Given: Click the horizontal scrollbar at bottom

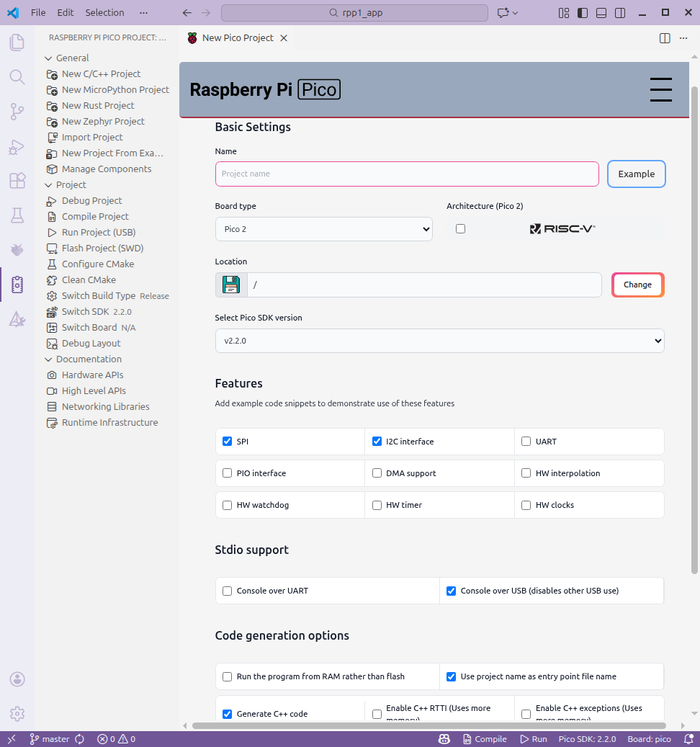Looking at the screenshot, I should click(x=428, y=725).
